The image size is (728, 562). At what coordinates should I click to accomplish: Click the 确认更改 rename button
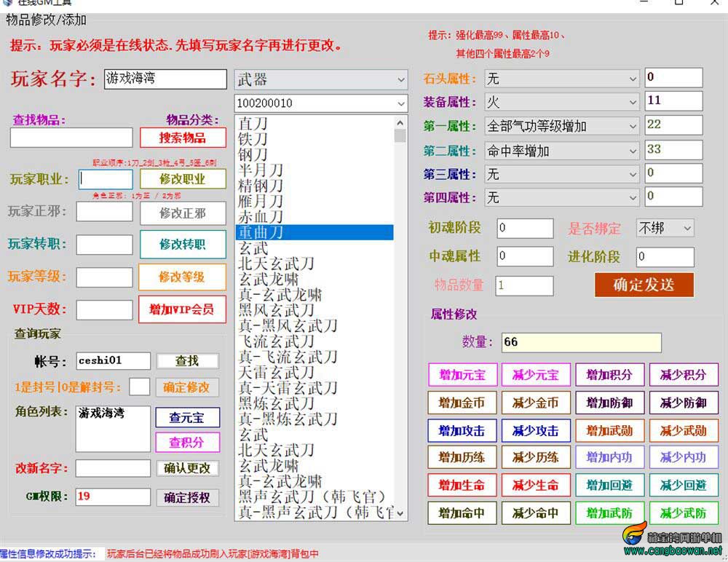[187, 468]
